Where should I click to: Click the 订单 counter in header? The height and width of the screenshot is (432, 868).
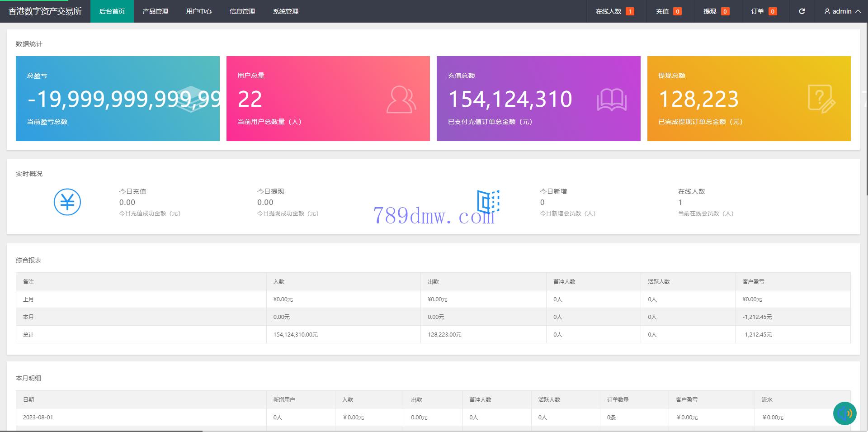pyautogui.click(x=764, y=11)
